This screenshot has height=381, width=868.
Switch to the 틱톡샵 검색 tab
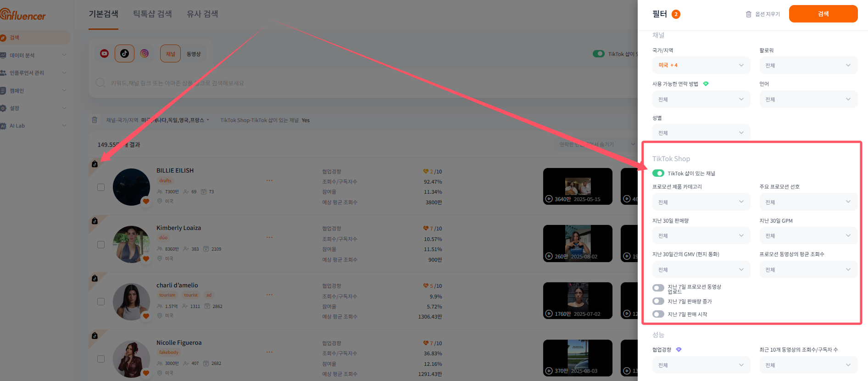point(152,14)
